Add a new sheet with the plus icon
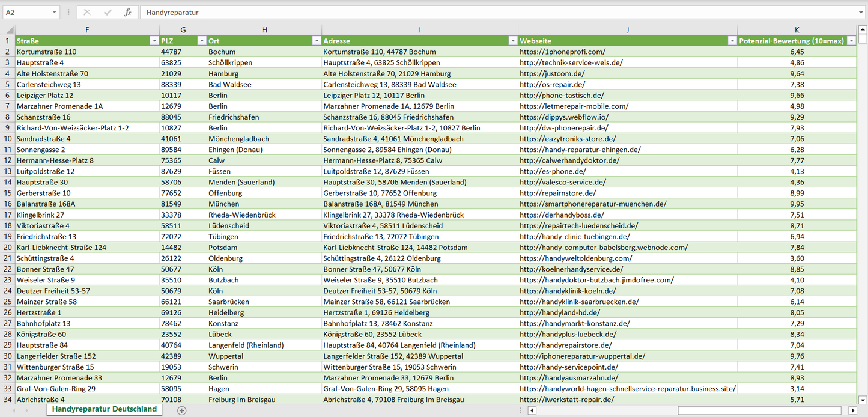The width and height of the screenshot is (868, 417). (182, 410)
